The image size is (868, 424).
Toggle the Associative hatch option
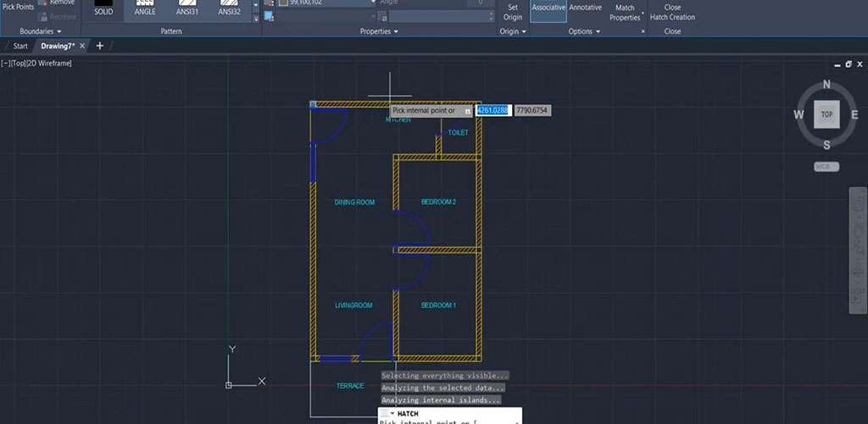coord(548,8)
